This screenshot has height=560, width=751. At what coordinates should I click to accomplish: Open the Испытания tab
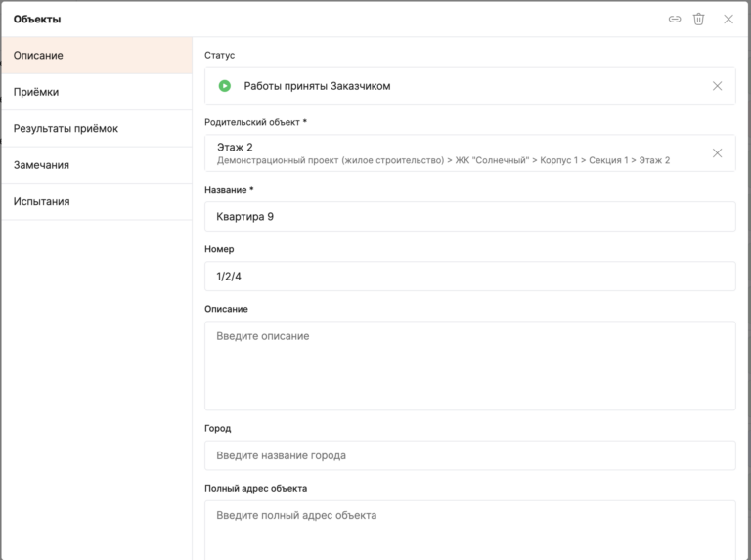click(x=96, y=201)
